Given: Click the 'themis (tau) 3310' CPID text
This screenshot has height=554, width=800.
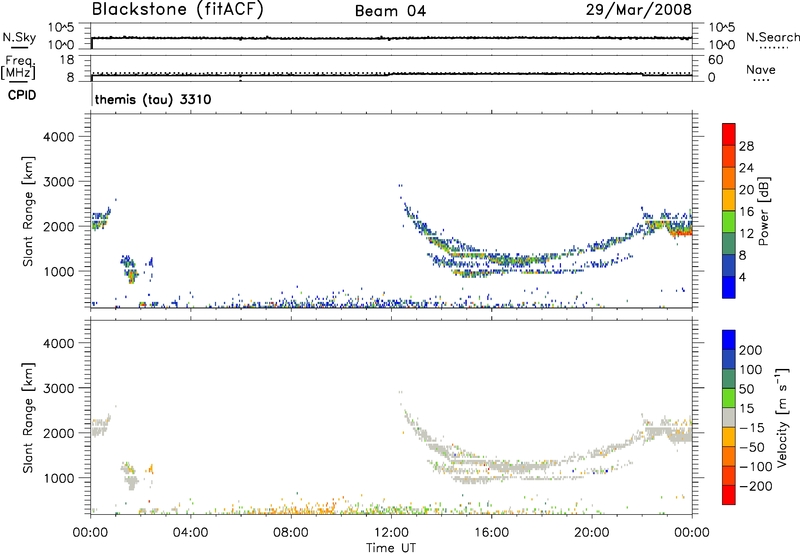Looking at the screenshot, I should pyautogui.click(x=153, y=99).
